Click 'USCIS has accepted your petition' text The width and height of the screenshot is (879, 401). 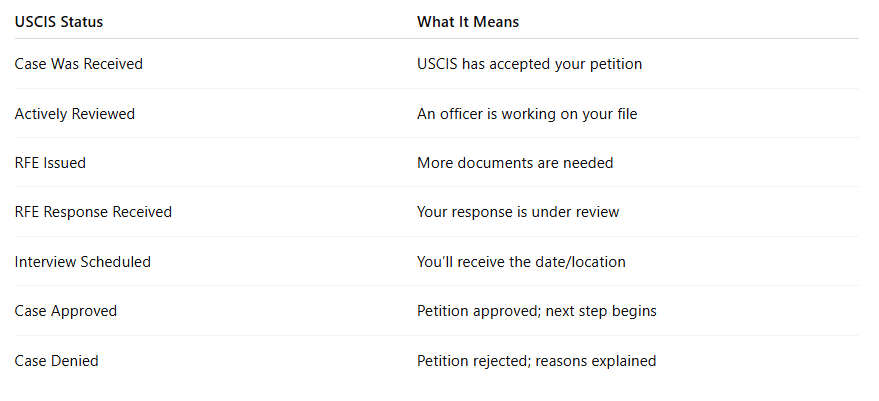pyautogui.click(x=529, y=64)
